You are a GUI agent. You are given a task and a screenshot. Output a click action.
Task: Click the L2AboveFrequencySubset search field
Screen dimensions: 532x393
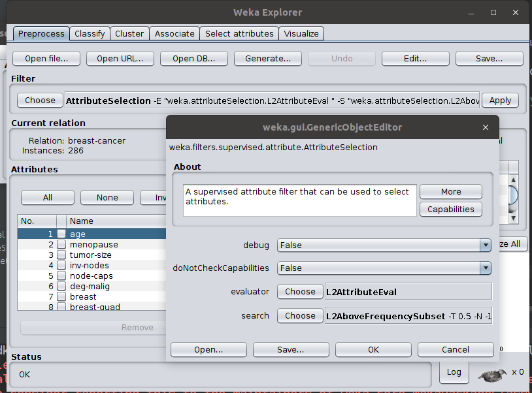pyautogui.click(x=408, y=316)
